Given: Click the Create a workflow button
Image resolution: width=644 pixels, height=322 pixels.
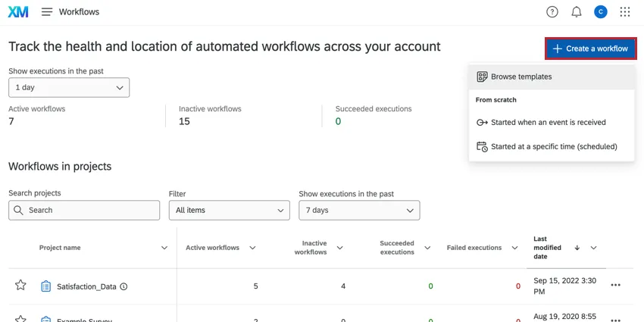Looking at the screenshot, I should pyautogui.click(x=590, y=48).
